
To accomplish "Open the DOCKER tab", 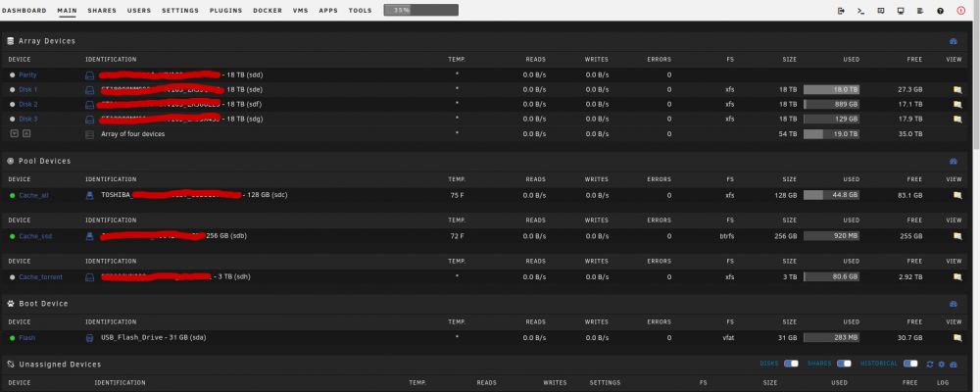I will pyautogui.click(x=268, y=11).
